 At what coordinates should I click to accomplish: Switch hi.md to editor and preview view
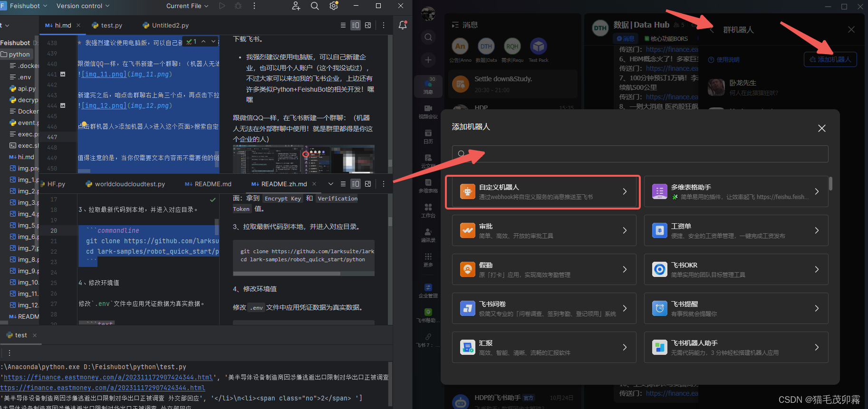(356, 25)
